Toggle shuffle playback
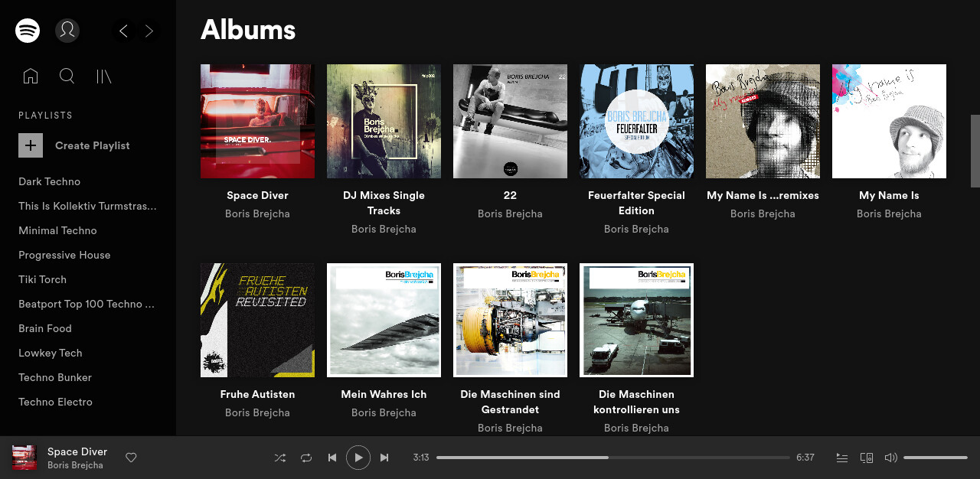This screenshot has height=479, width=980. pyautogui.click(x=280, y=458)
